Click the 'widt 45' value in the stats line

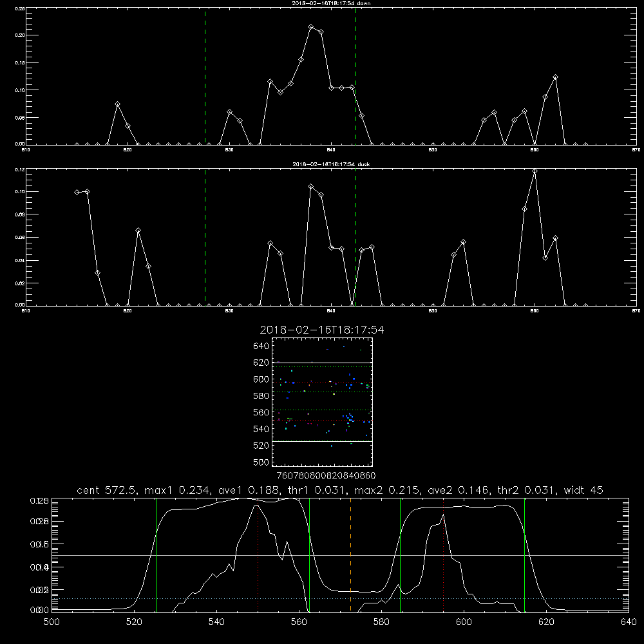(x=583, y=490)
